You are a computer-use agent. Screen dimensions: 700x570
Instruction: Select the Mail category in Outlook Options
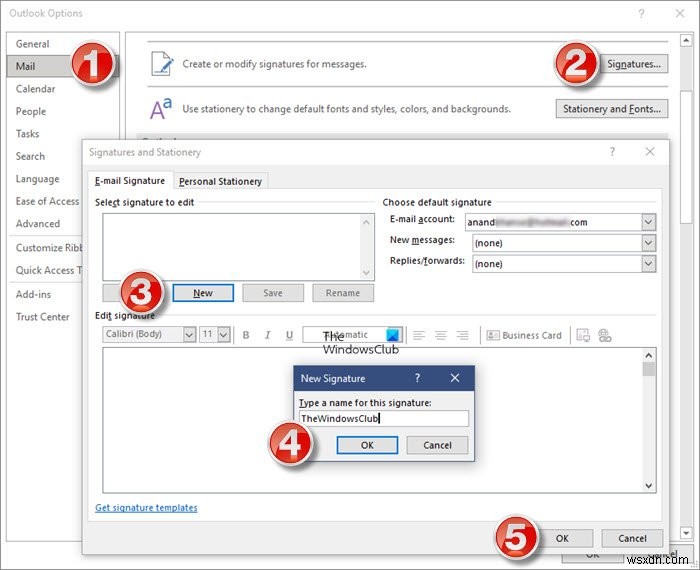(62, 66)
